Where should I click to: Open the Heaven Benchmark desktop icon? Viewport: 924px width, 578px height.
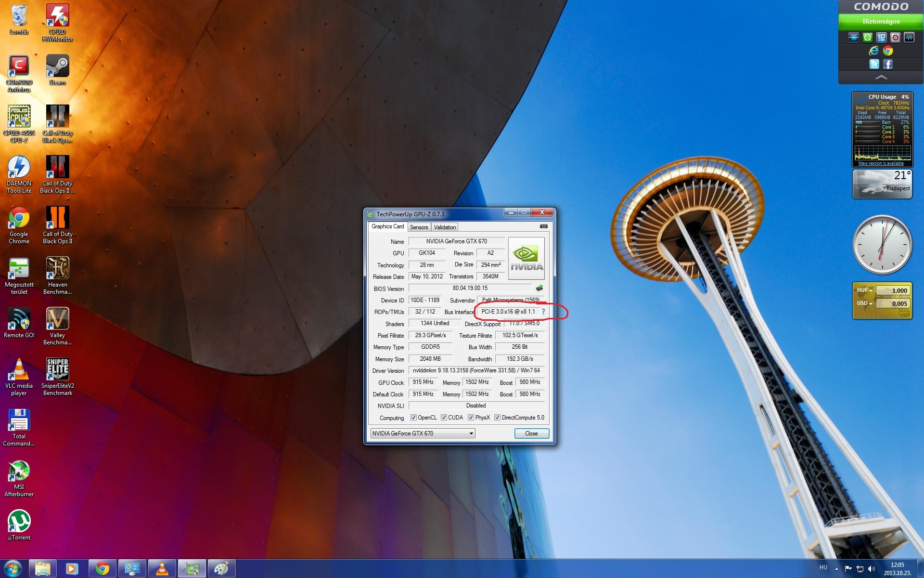pyautogui.click(x=57, y=276)
